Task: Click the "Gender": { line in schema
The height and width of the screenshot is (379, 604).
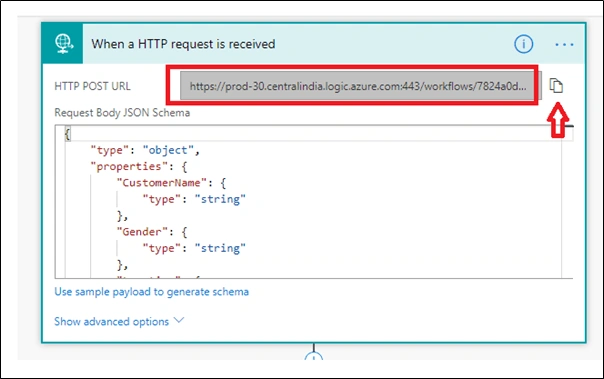Action: (152, 232)
